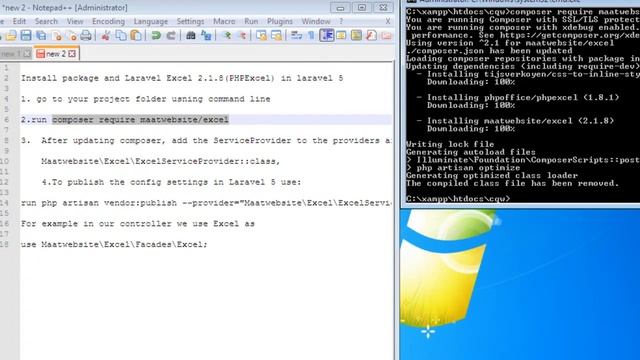Toggle the highlighted Indent Guide icon
Screen dimensions: 640x360
327,36
